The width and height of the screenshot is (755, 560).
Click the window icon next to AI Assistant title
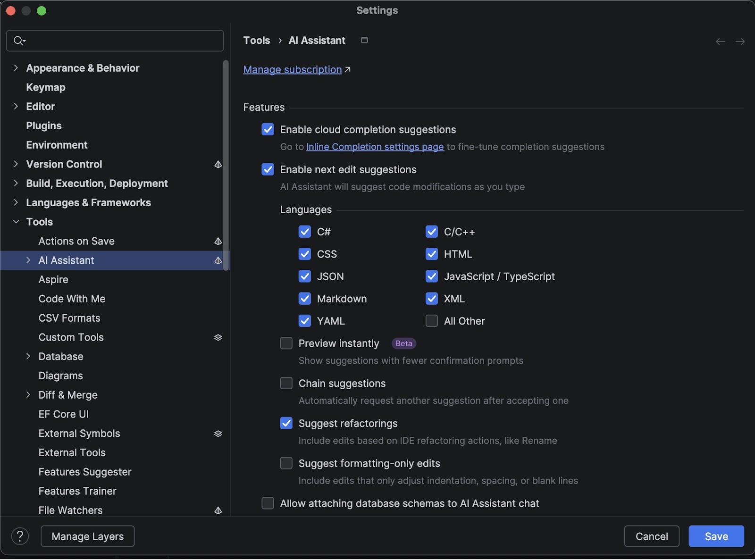point(364,41)
